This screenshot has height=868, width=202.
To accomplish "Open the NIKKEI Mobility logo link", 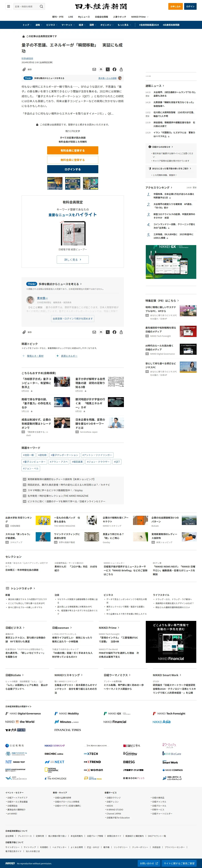I will [66, 713].
